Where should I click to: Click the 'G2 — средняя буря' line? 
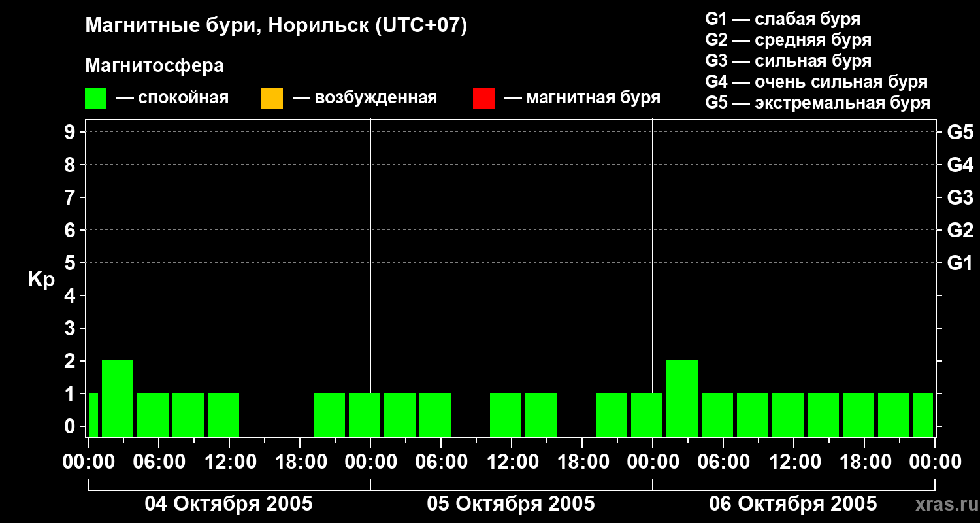tap(789, 39)
